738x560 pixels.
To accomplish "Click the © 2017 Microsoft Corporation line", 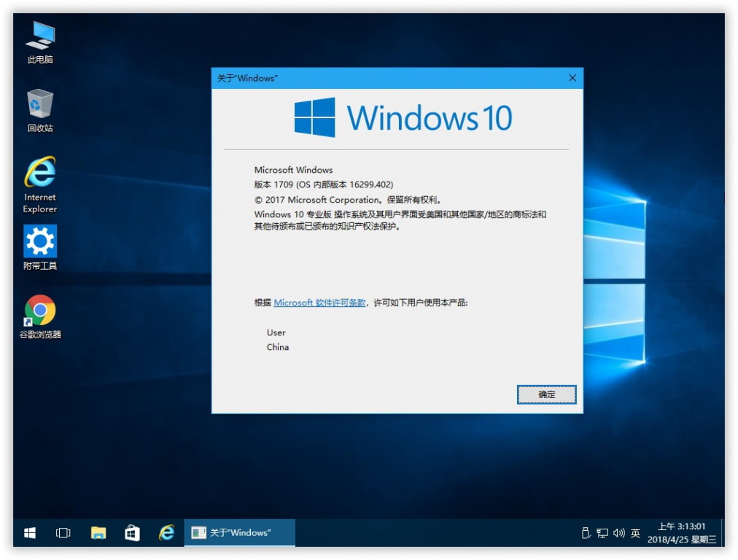I will pos(348,200).
